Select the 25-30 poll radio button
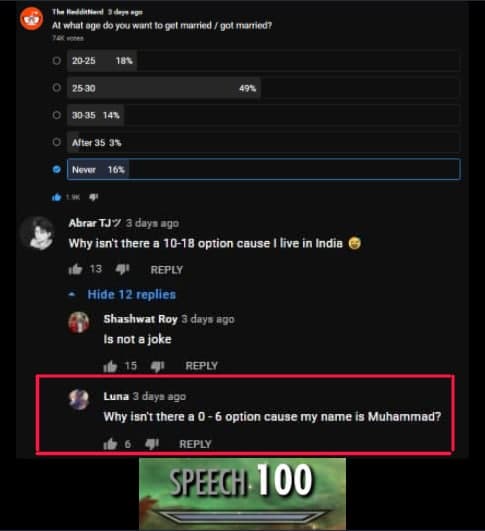 pos(57,88)
